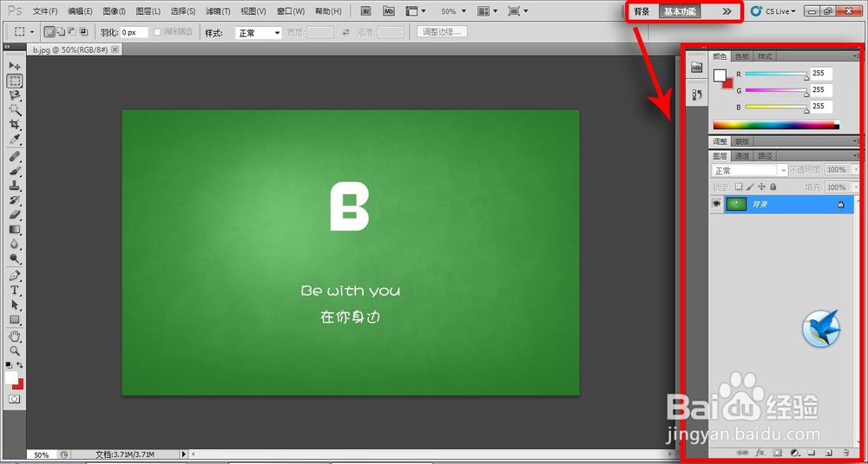Select the Healing Brush tool

(15, 156)
